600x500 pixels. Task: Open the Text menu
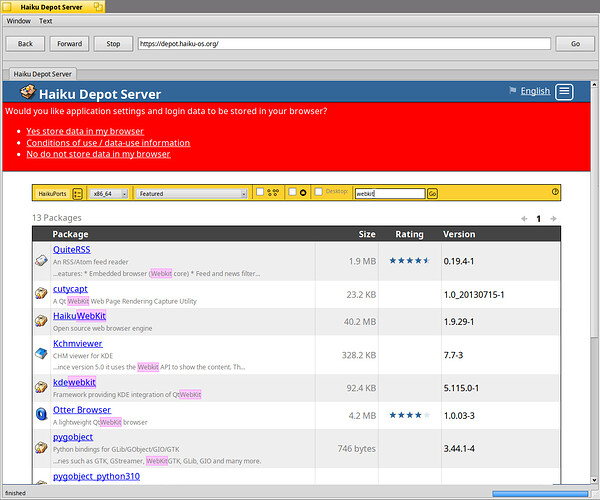[46, 21]
